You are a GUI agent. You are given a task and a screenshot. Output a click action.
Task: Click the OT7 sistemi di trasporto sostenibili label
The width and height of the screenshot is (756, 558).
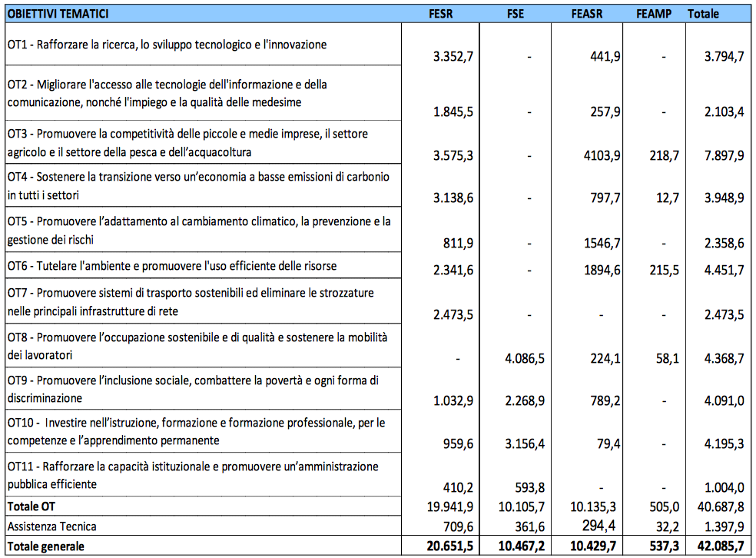click(191, 302)
